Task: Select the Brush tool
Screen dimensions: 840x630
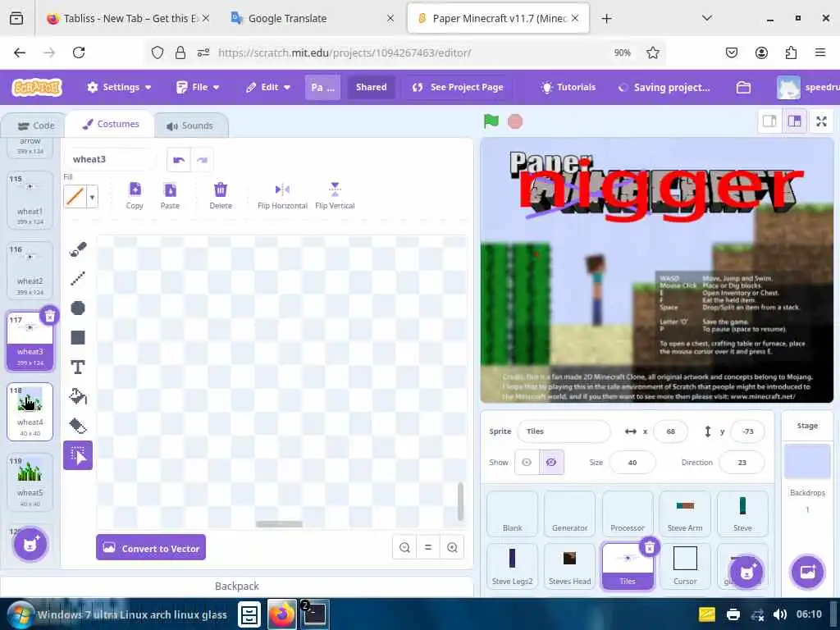Action: click(x=78, y=249)
